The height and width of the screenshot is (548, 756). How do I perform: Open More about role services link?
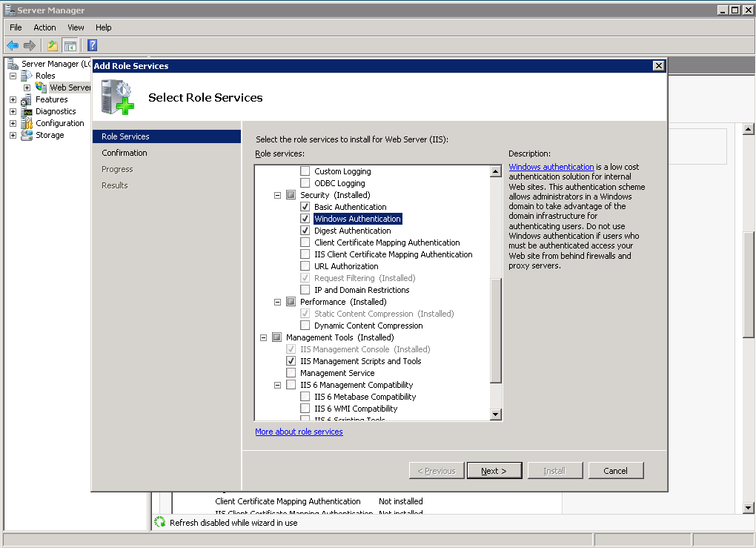pyautogui.click(x=299, y=432)
